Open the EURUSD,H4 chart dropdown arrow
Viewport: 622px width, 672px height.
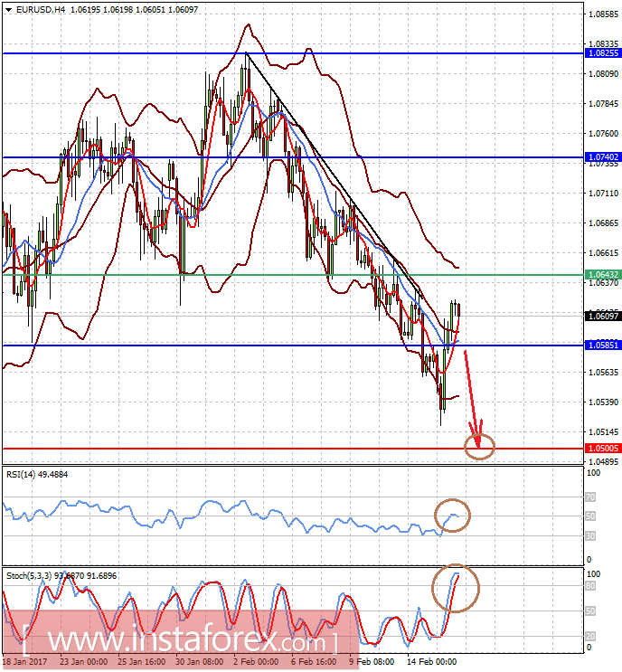point(8,9)
